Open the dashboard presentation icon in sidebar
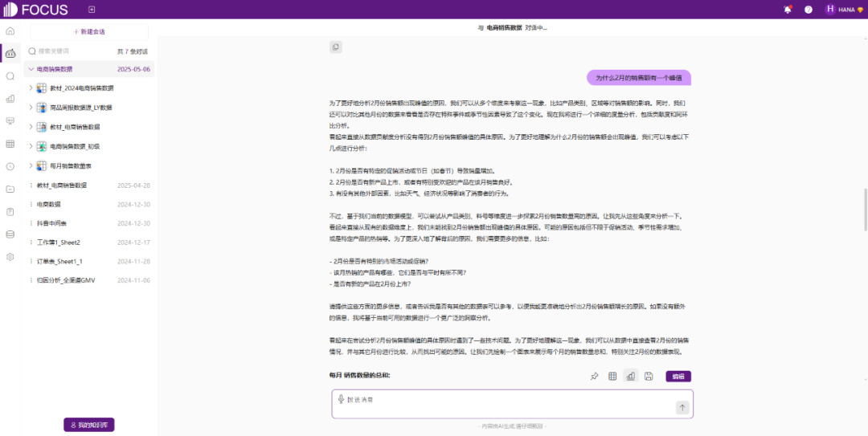This screenshot has height=436, width=868. [10, 121]
